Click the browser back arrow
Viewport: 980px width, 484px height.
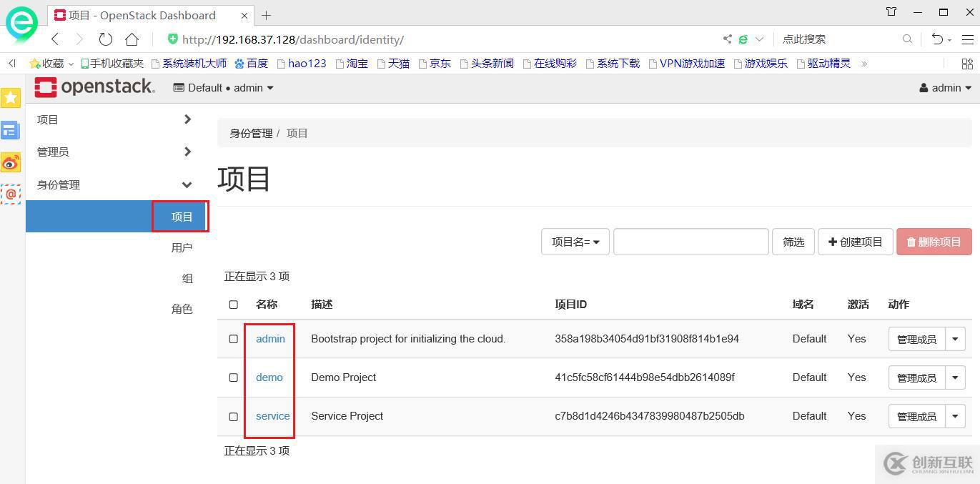55,39
